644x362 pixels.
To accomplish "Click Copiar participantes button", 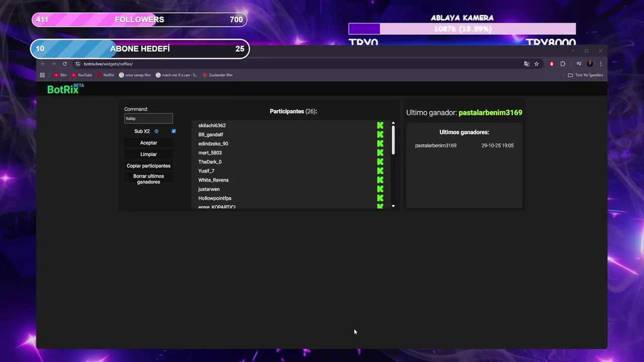I will pos(148,166).
